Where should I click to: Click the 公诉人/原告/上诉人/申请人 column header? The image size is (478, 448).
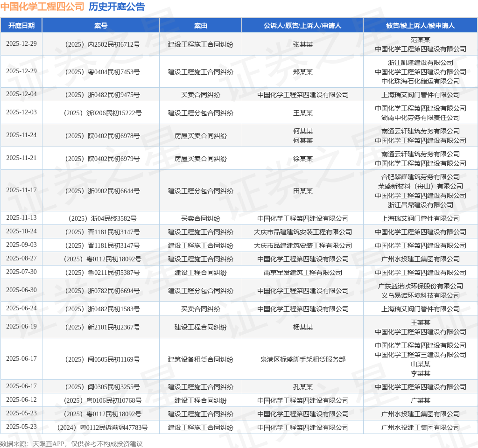[302, 26]
